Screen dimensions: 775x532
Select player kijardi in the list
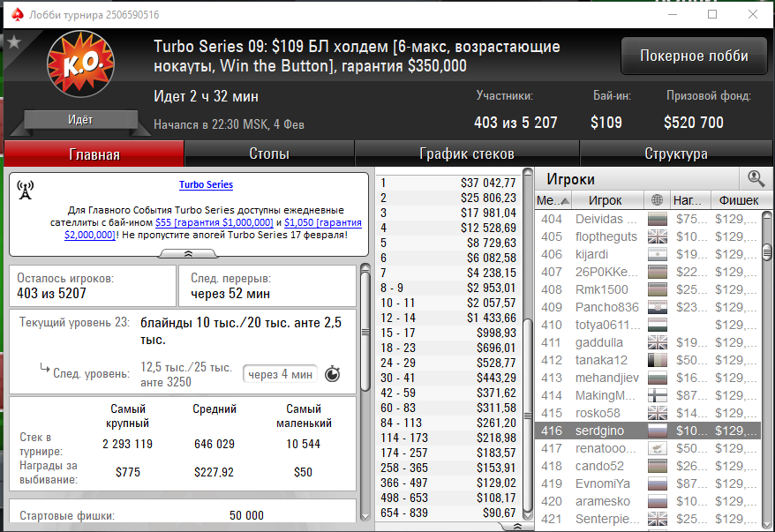point(648,254)
